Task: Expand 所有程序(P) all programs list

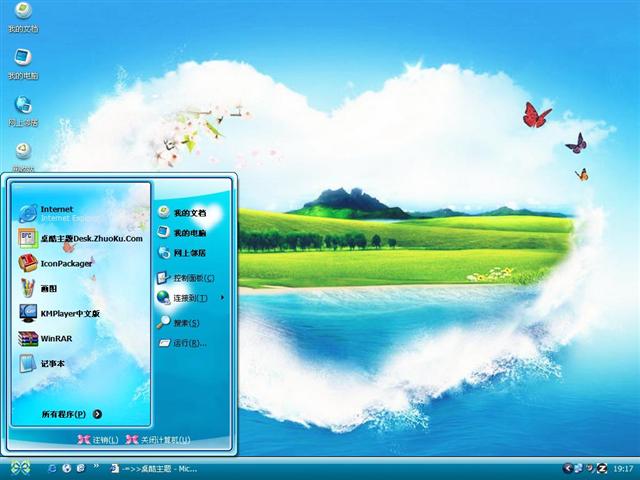Action: point(72,414)
